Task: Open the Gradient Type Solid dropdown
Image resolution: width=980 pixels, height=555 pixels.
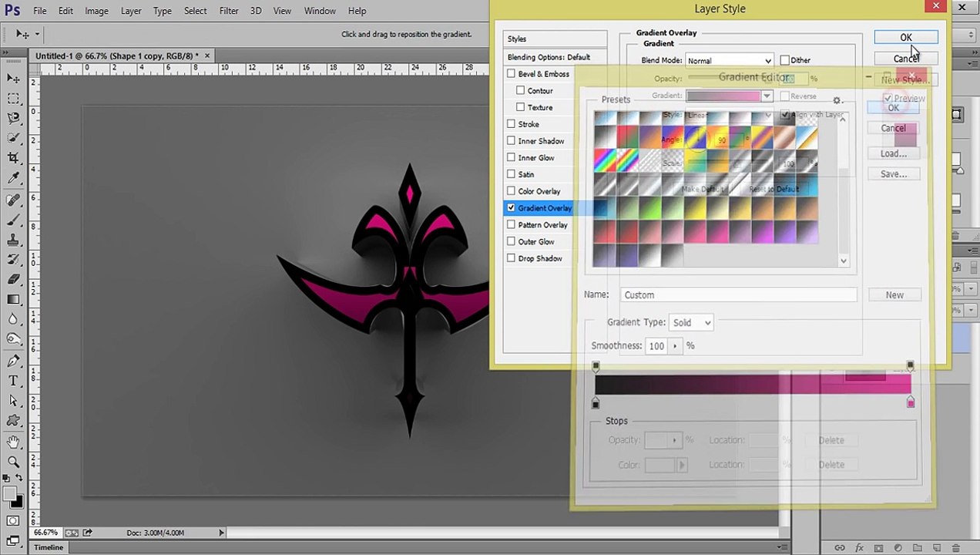Action: coord(691,322)
